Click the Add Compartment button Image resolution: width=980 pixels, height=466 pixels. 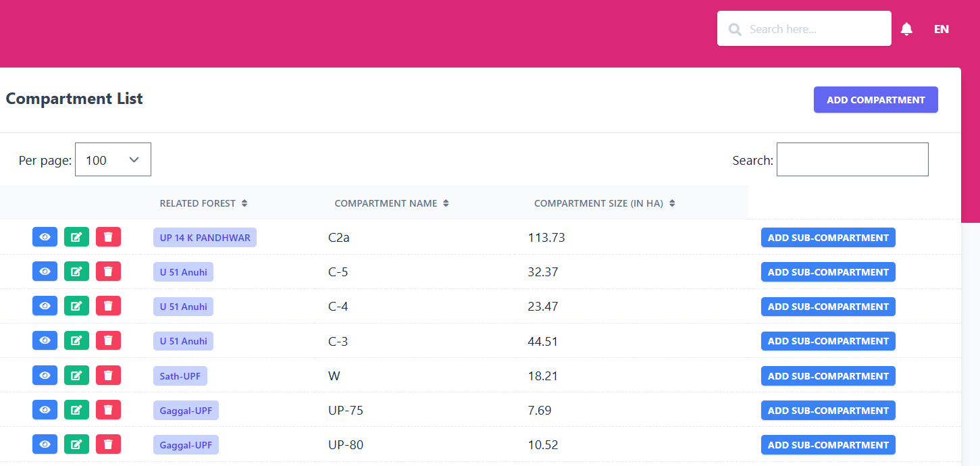pyautogui.click(x=875, y=99)
